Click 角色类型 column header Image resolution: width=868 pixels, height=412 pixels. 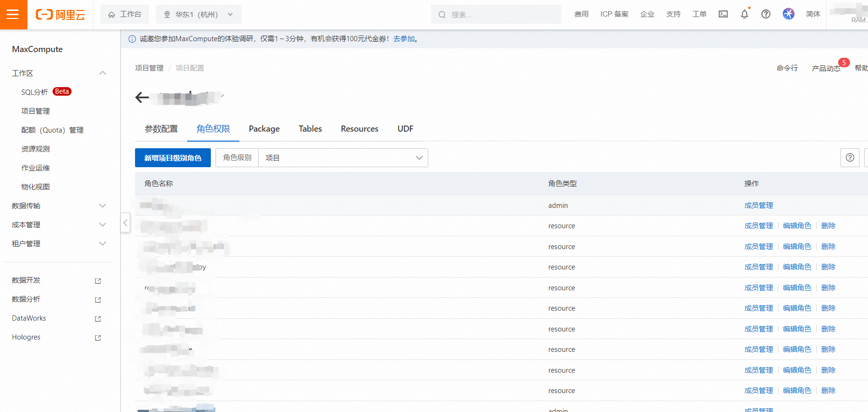pyautogui.click(x=562, y=183)
